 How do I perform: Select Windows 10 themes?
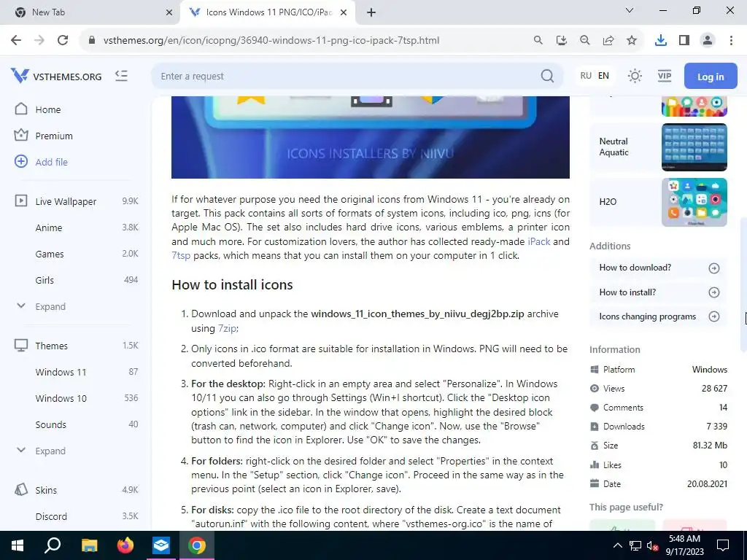pos(61,398)
